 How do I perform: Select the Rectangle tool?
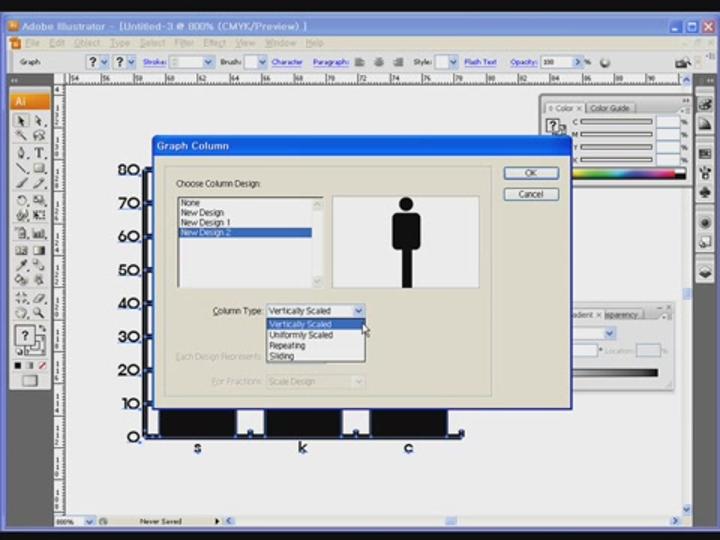tap(39, 168)
